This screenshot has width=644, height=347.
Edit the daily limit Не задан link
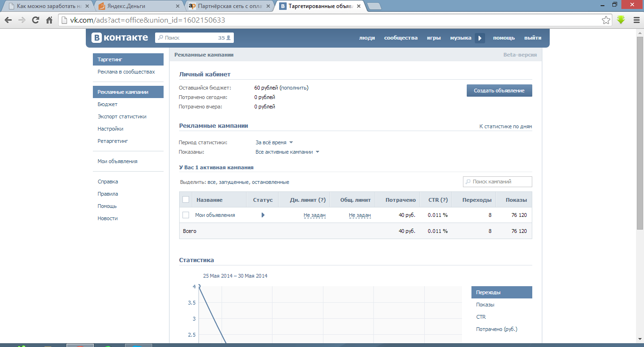(314, 215)
